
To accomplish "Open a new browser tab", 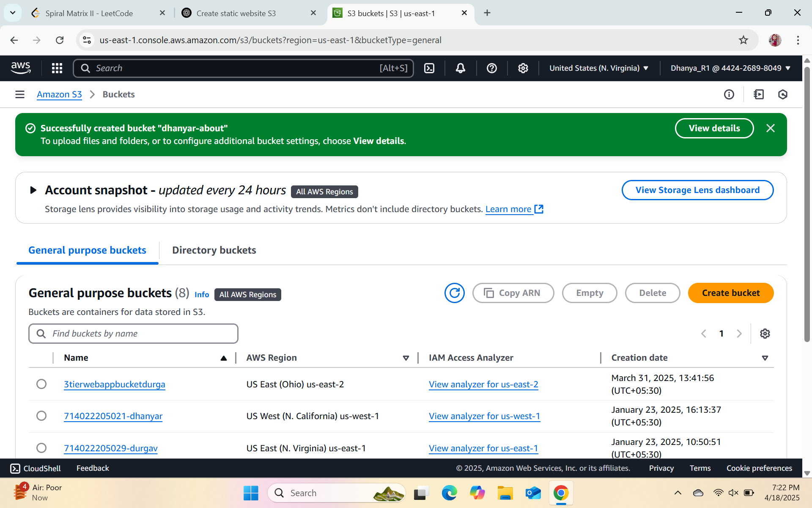I will pos(487,13).
